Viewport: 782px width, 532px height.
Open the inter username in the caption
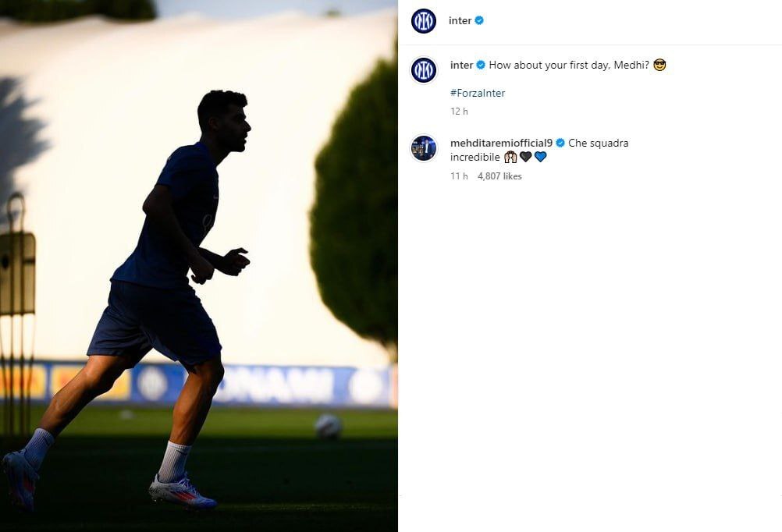461,65
